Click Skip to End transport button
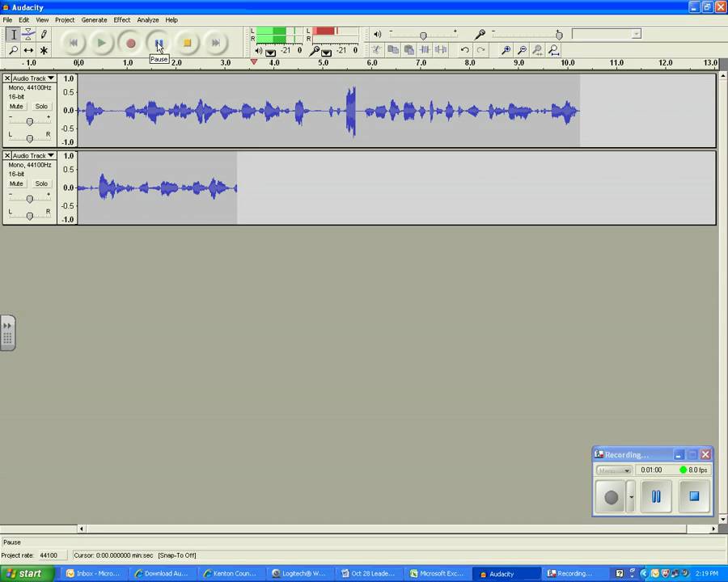The width and height of the screenshot is (728, 582). (x=215, y=43)
